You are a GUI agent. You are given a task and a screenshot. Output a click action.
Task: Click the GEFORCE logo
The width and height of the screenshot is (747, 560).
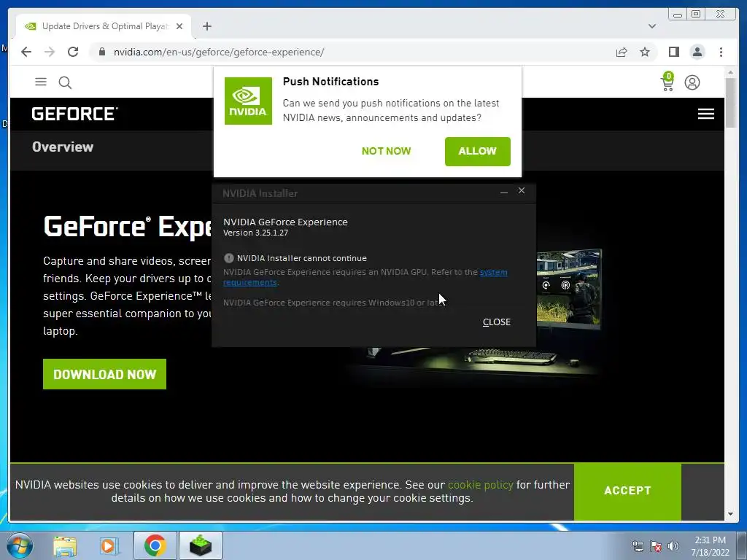click(75, 114)
